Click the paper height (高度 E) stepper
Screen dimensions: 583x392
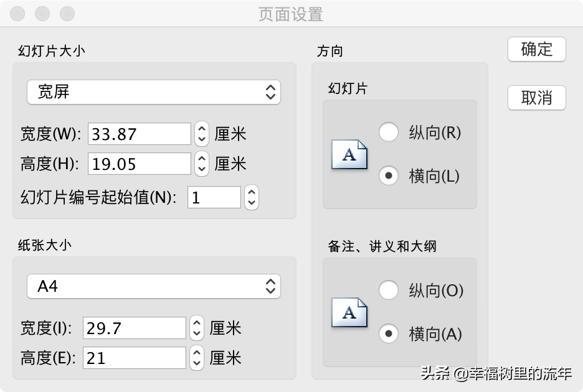(196, 358)
